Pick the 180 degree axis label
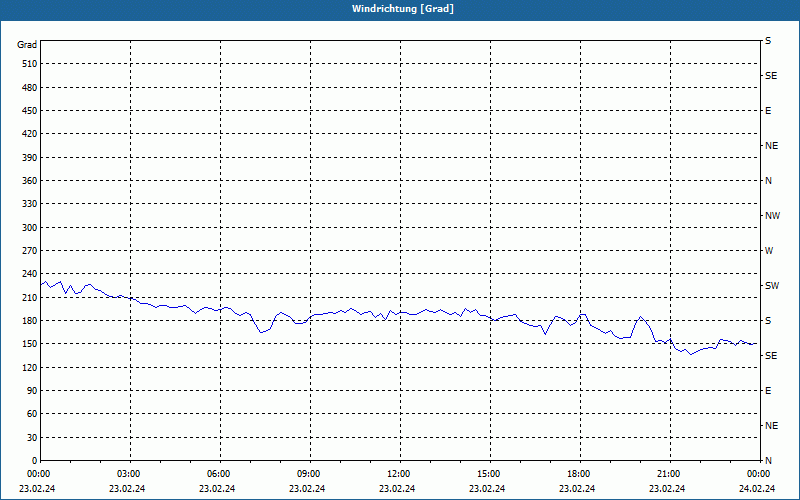This screenshot has height=500, width=800. [30, 321]
